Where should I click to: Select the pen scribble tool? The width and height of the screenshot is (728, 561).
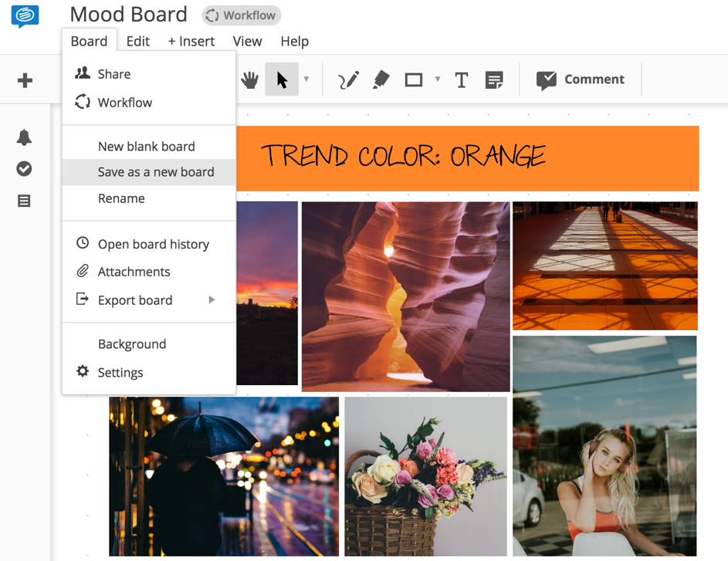pyautogui.click(x=348, y=79)
